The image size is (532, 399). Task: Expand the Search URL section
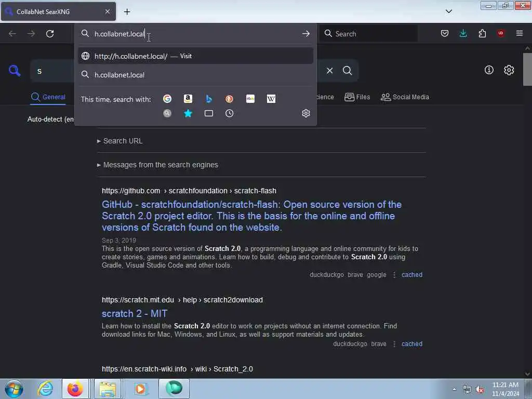(120, 141)
